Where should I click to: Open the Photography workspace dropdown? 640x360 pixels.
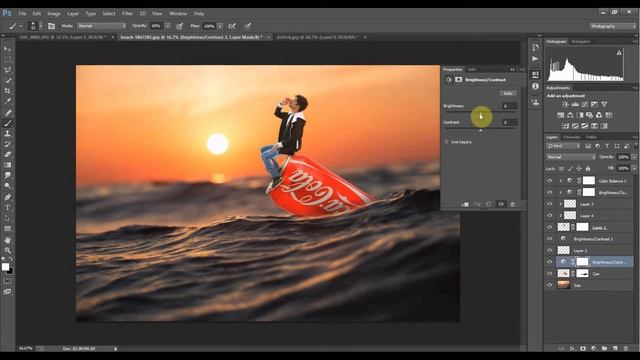pyautogui.click(x=613, y=26)
